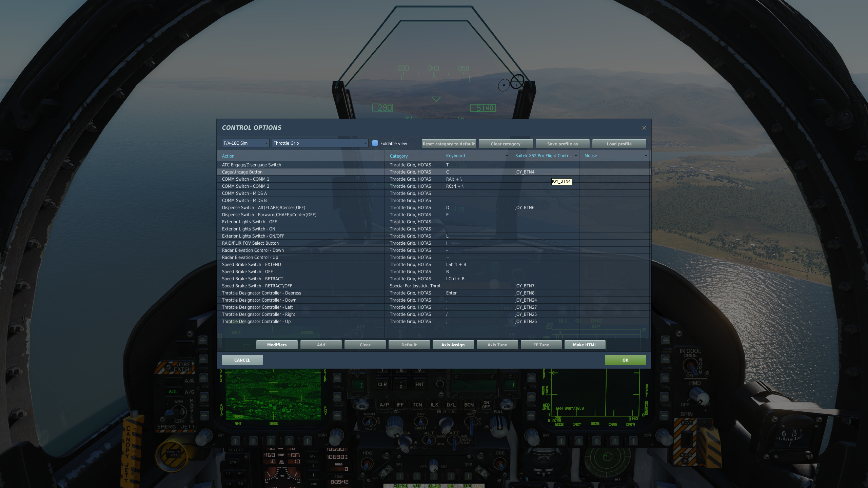Image resolution: width=868 pixels, height=488 pixels.
Task: Click the RAlt + \ keyboard binding cell
Action: coord(475,179)
